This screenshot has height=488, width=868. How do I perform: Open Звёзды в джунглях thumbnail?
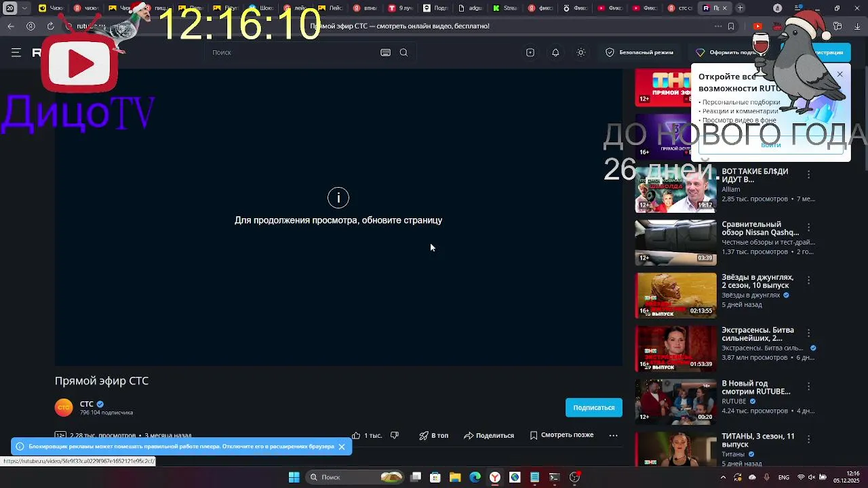click(x=675, y=296)
